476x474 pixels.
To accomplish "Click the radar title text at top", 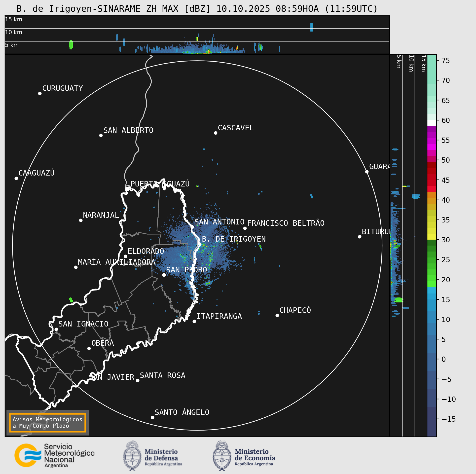I will [x=197, y=9].
